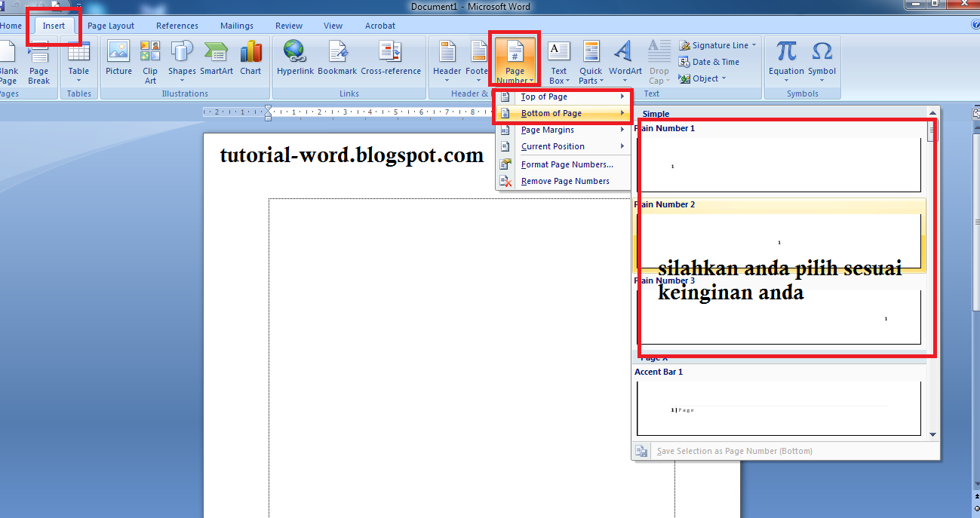Choose Format Page Numbers...
Image resolution: width=980 pixels, height=518 pixels.
click(563, 164)
